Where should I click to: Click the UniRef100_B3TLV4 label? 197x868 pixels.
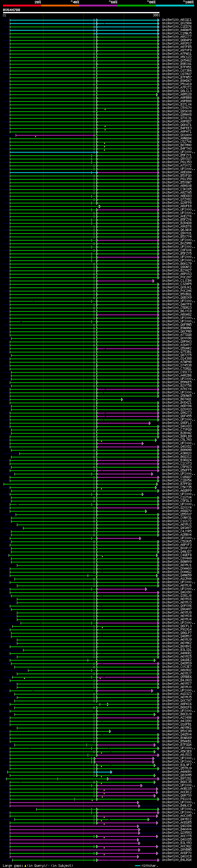[x=176, y=104]
